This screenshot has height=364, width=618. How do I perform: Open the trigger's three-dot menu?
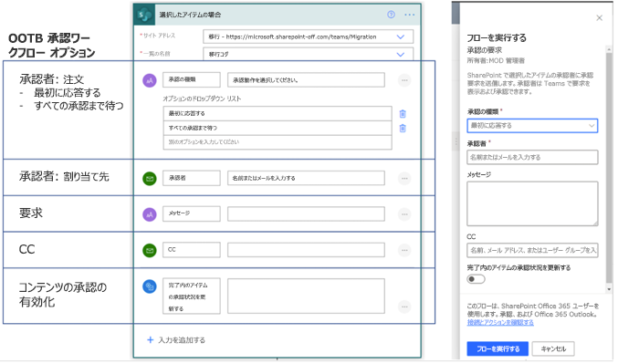point(410,15)
